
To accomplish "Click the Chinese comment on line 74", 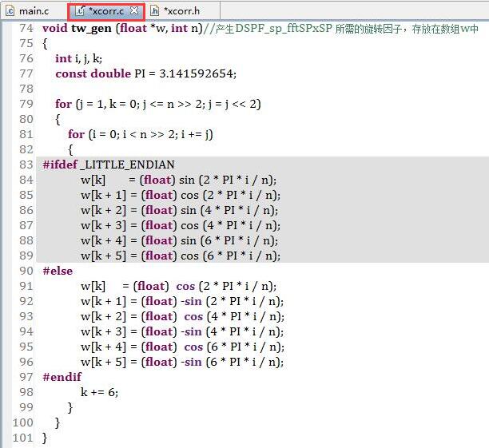I will 340,29.
